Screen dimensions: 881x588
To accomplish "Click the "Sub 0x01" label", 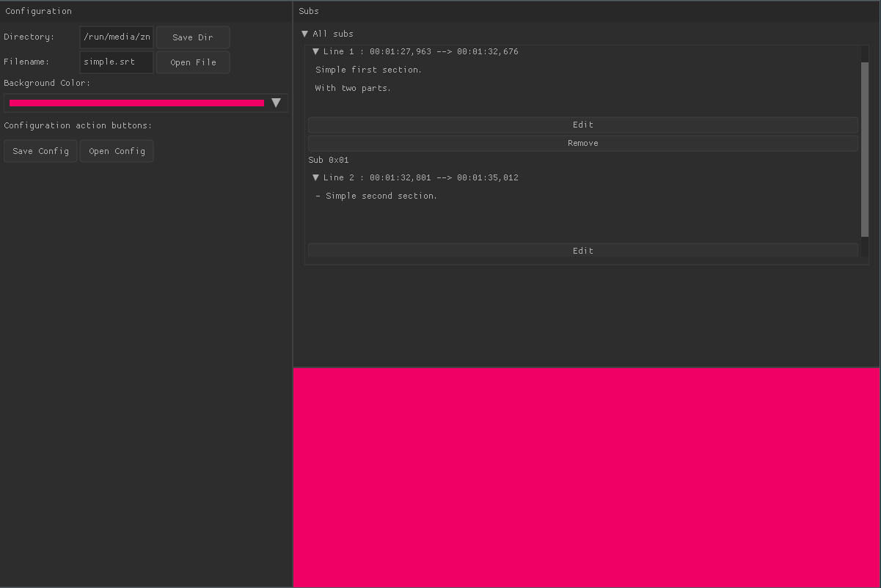I will 328,160.
